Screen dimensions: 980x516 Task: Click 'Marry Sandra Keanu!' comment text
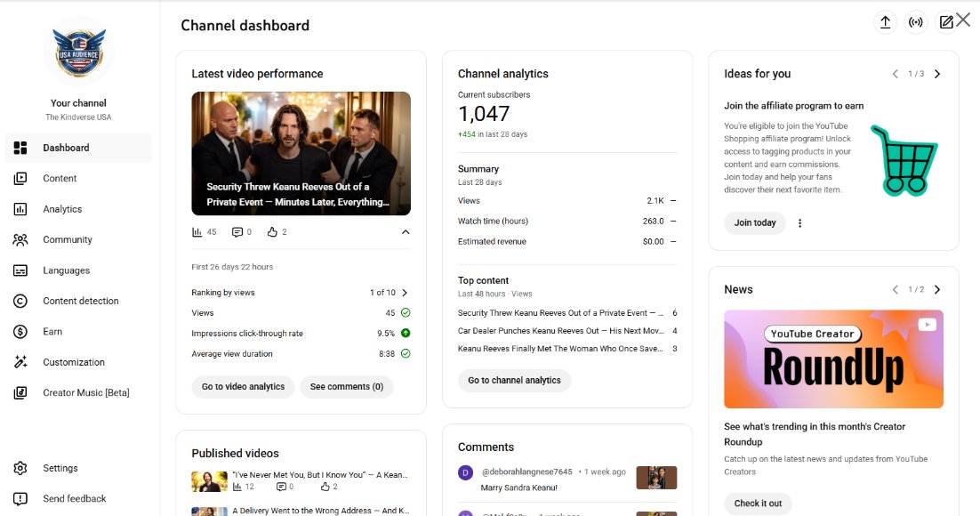pyautogui.click(x=518, y=488)
